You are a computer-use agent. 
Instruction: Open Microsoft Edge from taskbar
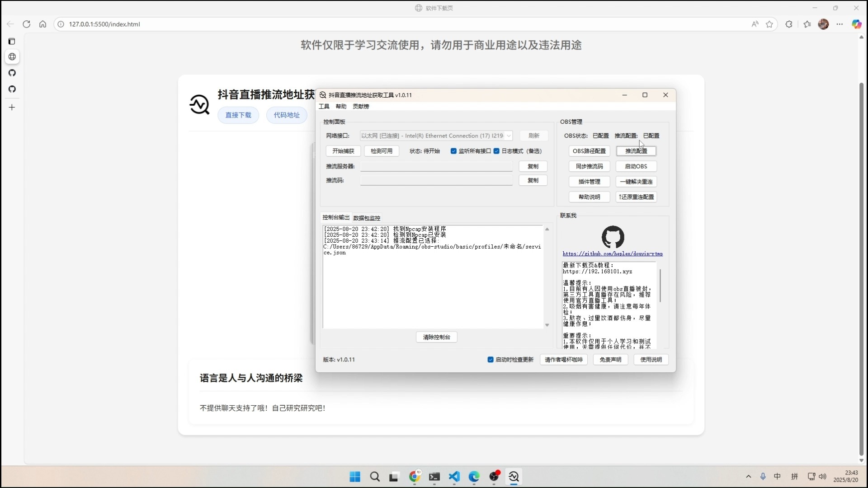click(474, 477)
